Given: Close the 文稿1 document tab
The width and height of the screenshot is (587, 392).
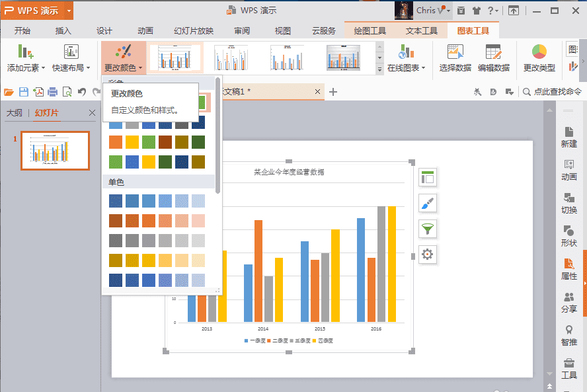Looking at the screenshot, I should [317, 92].
